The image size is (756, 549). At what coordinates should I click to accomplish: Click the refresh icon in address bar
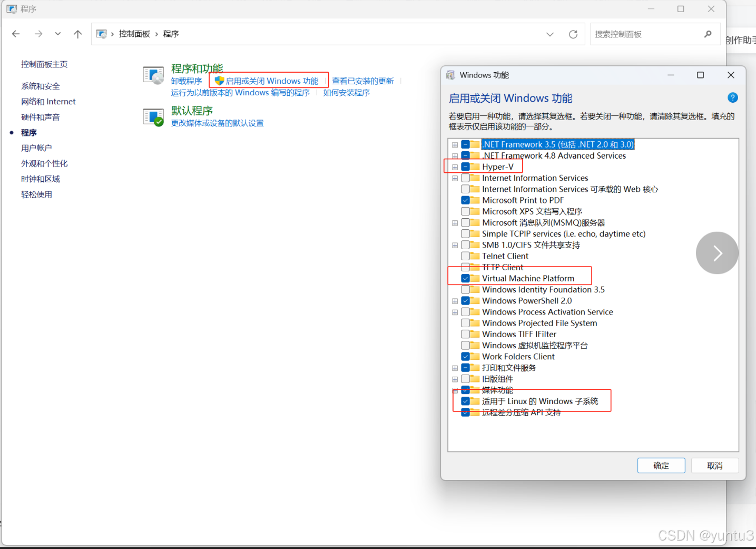(573, 34)
